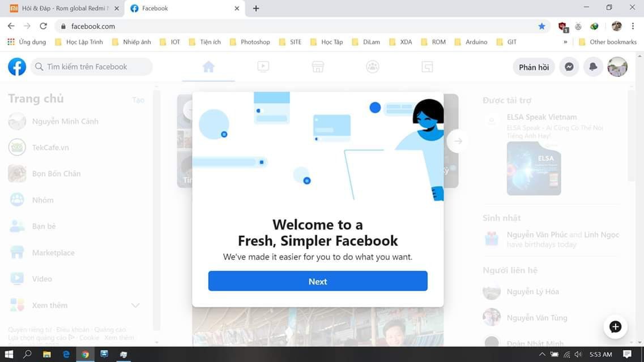Open the Tiện ích bookmark folder

(x=205, y=42)
